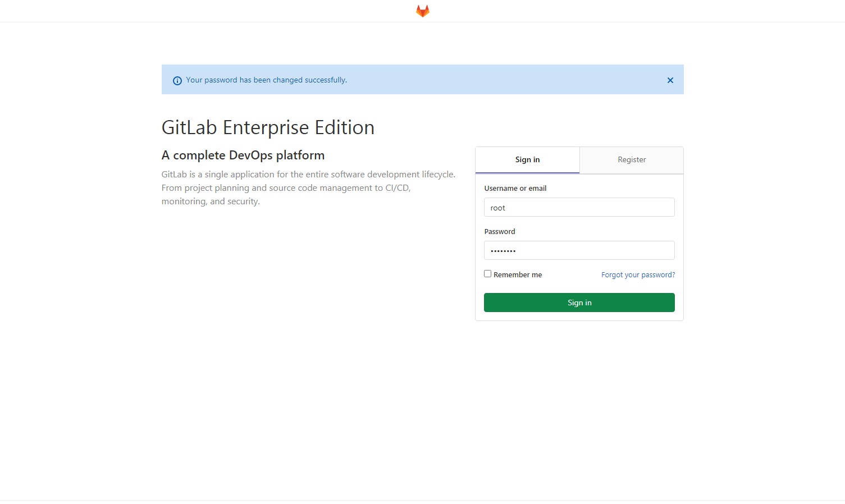Click empty area of the blue alert banner

tap(505, 80)
